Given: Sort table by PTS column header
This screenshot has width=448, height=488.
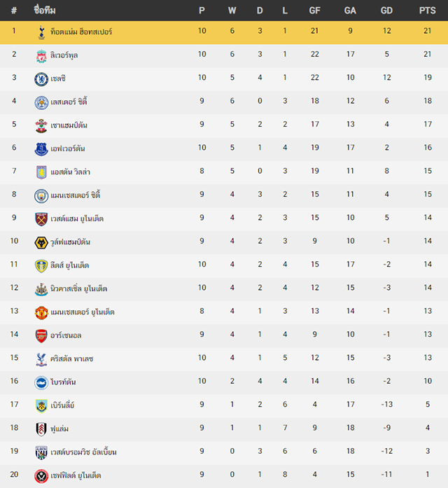Looking at the screenshot, I should tap(428, 11).
